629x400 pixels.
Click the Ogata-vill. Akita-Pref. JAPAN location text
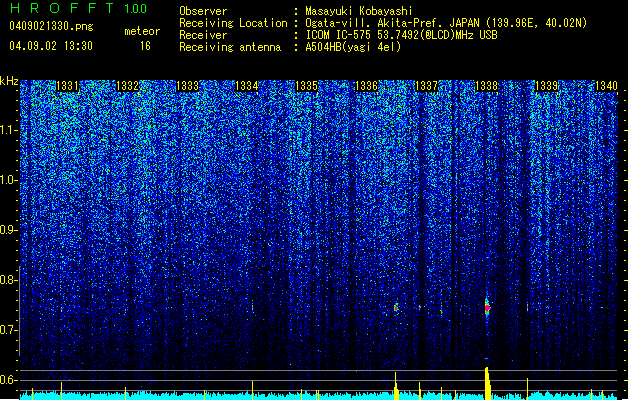(x=446, y=23)
